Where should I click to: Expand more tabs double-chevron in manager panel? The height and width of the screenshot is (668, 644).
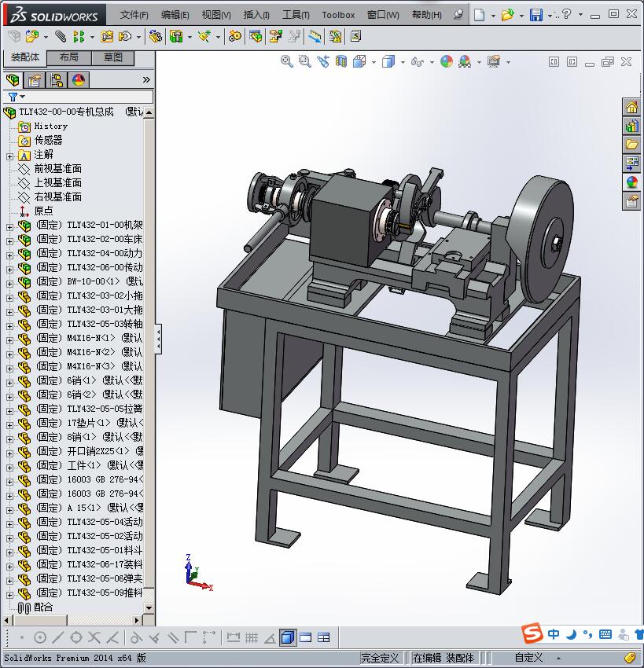pyautogui.click(x=146, y=79)
